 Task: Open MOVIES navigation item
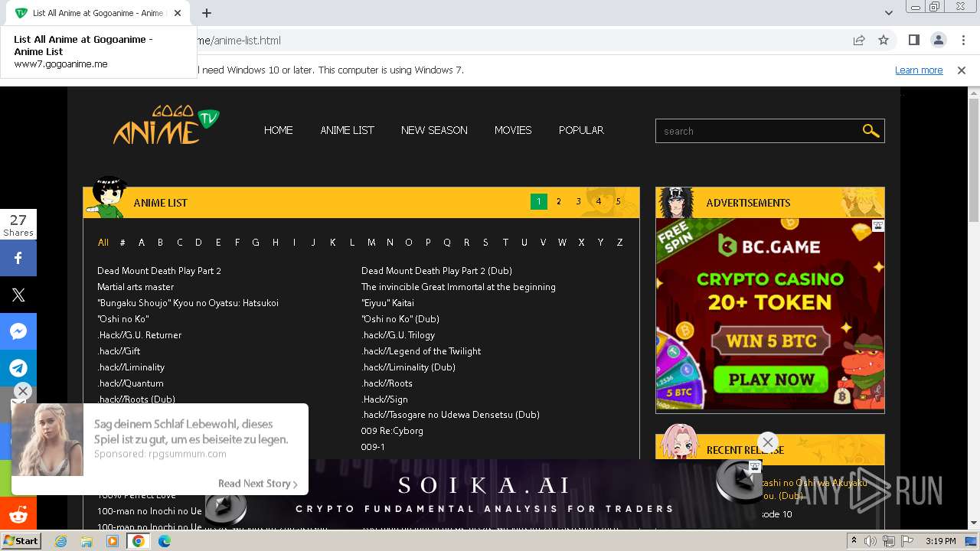(513, 130)
